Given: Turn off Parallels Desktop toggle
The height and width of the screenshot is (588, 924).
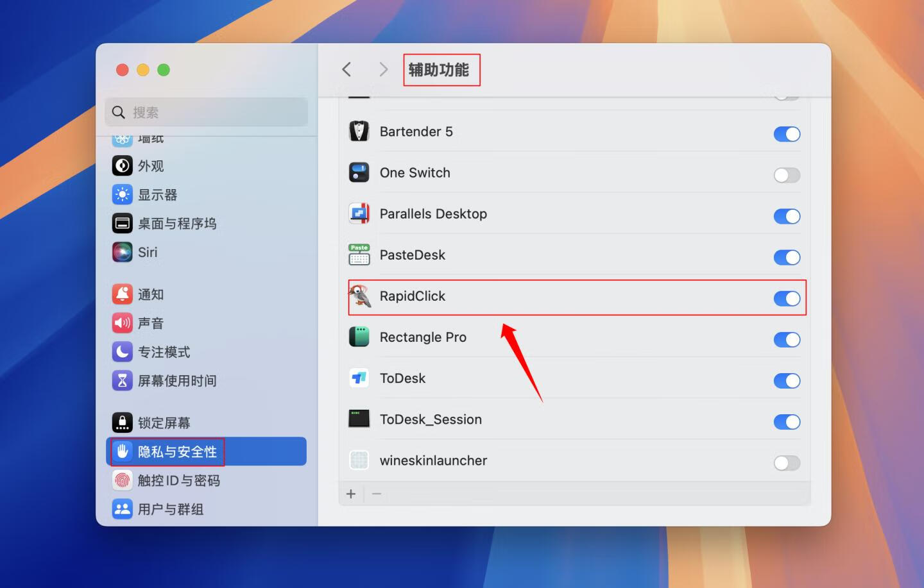Looking at the screenshot, I should tap(787, 216).
